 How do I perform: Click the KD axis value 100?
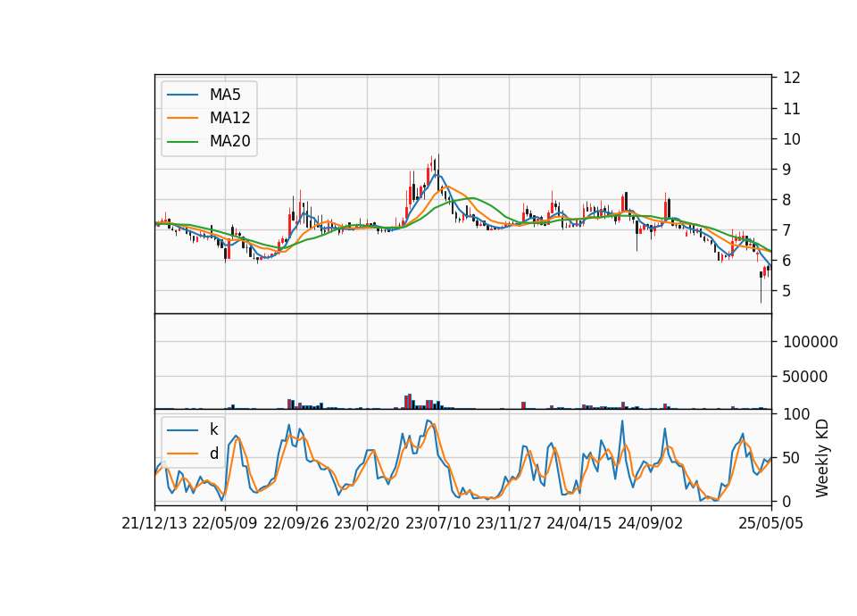pyautogui.click(x=796, y=414)
